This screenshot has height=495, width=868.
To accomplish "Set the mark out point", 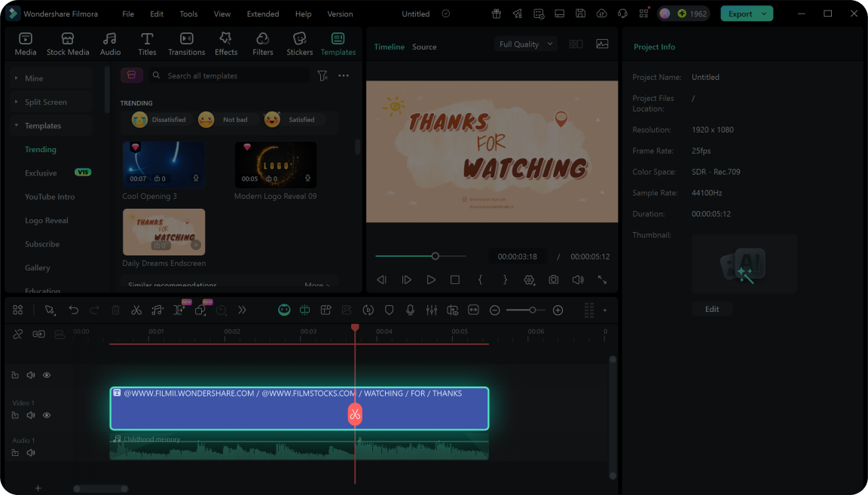I will click(x=505, y=280).
